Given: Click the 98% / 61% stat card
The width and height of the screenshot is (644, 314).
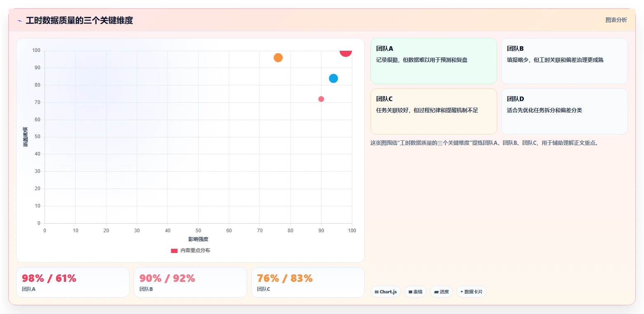Looking at the screenshot, I should tap(73, 282).
